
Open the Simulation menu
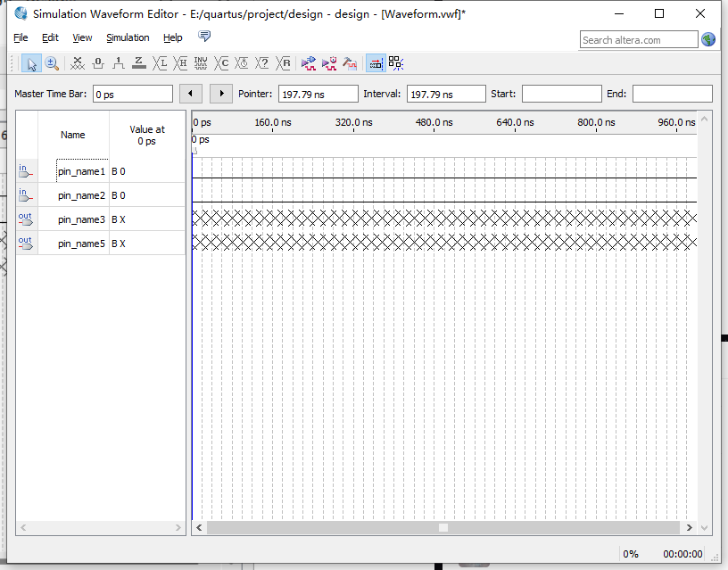coord(128,37)
